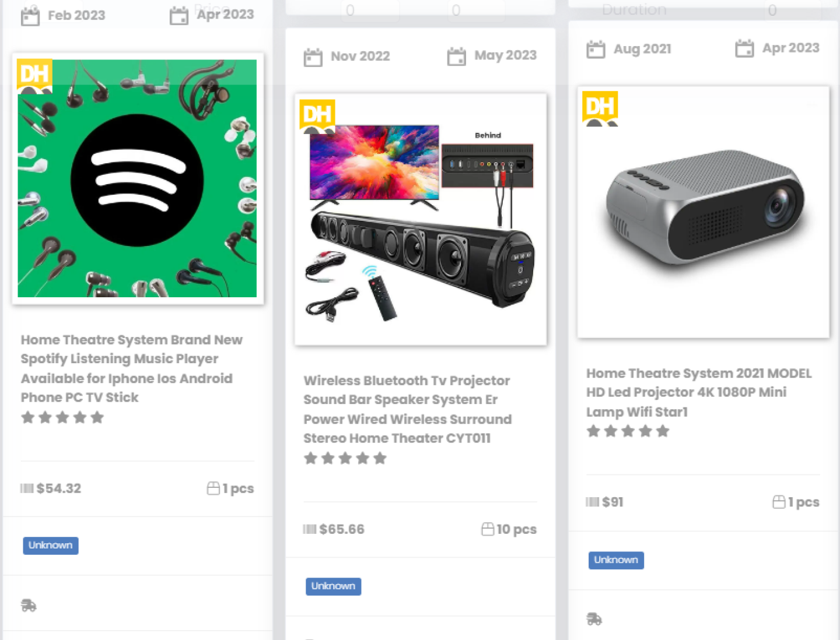Screen dimensions: 840x640
Task: Click the shipping truck icon under the projector card
Action: point(594,619)
